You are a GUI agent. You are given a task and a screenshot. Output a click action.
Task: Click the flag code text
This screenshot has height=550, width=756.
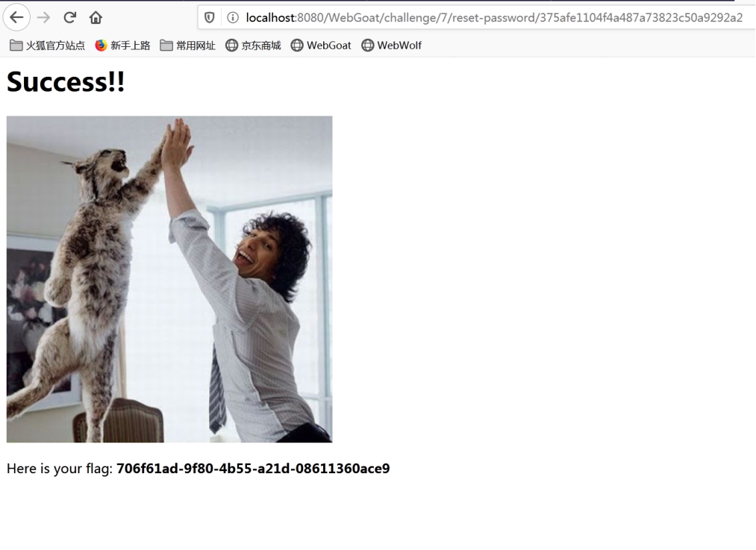coord(253,469)
